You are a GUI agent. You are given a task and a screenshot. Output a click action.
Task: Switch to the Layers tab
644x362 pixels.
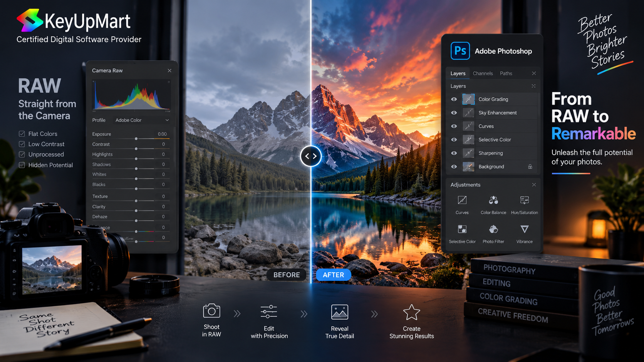click(x=458, y=73)
